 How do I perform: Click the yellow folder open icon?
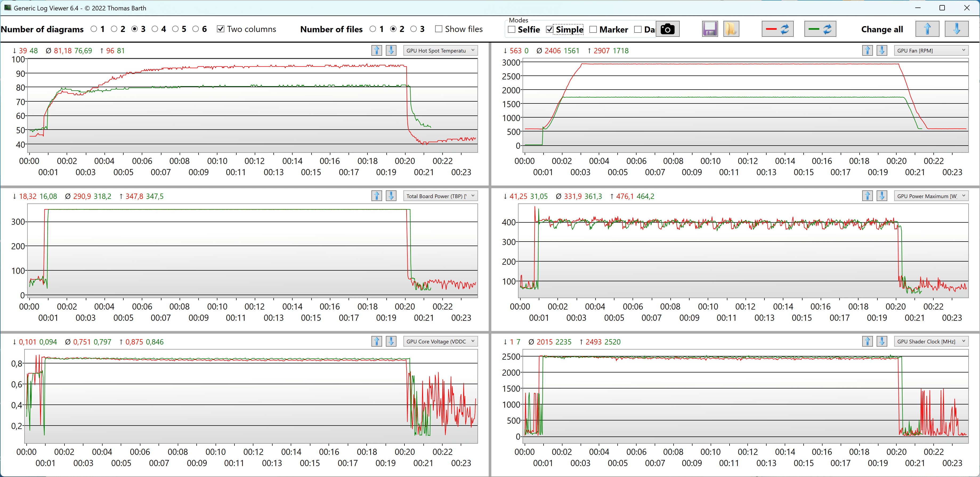pos(731,29)
